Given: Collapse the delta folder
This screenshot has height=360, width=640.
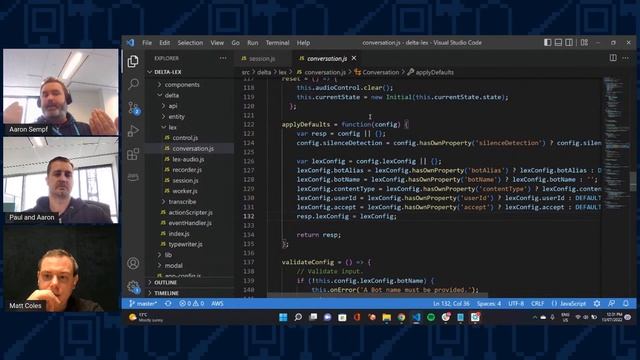Looking at the screenshot, I should (171, 95).
